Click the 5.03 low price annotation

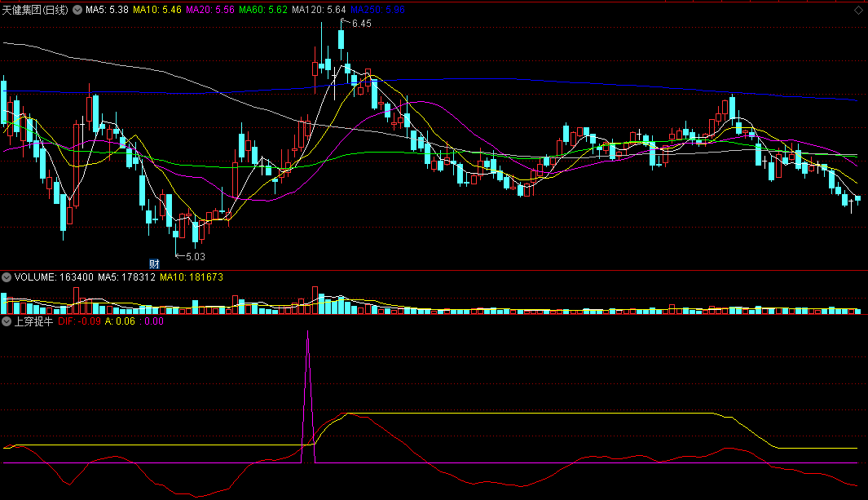(196, 257)
